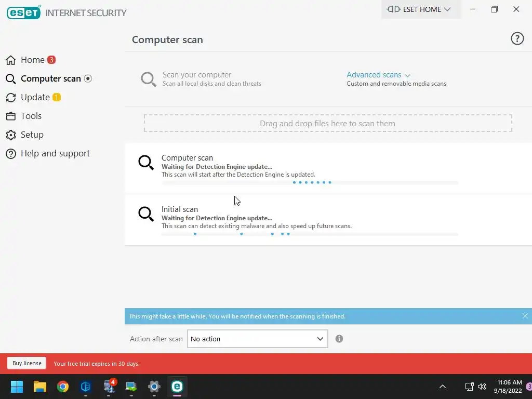Click the Computer scan progress bar
This screenshot has width=532, height=399.
310,182
